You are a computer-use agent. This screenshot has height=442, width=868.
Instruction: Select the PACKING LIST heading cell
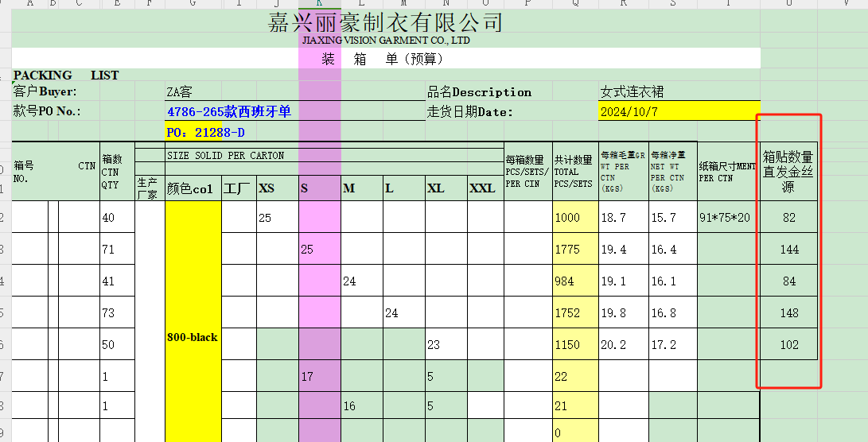click(x=66, y=76)
